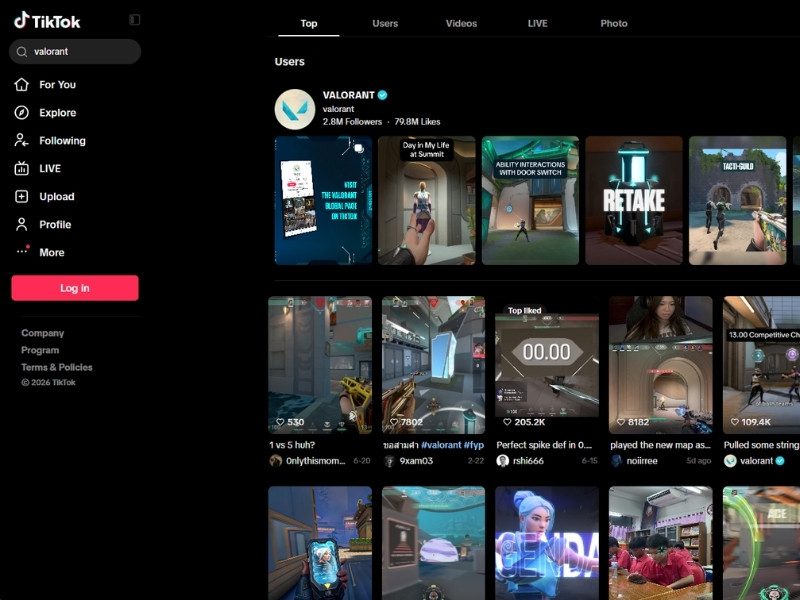Screen dimensions: 800x600
Task: Open the 13.00 Competitive video thumbnail
Action: (x=761, y=365)
